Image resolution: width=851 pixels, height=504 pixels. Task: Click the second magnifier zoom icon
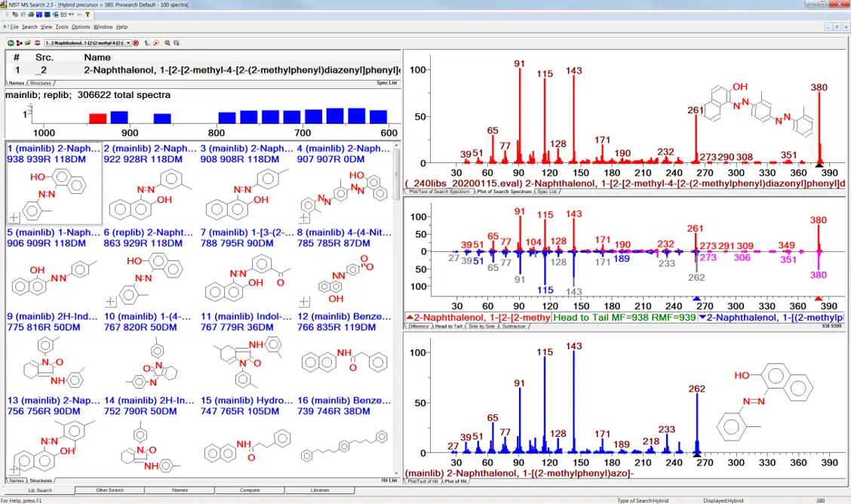[x=177, y=43]
